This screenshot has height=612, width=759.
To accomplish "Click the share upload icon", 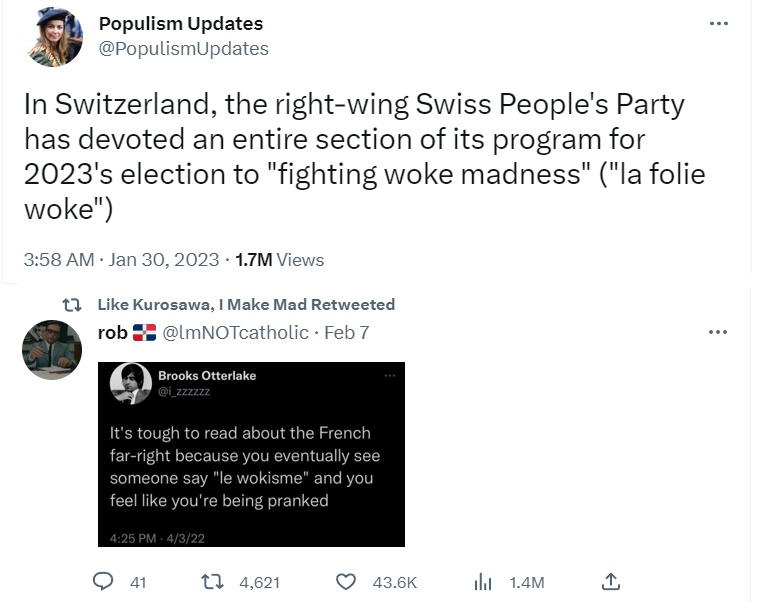I will tap(612, 581).
